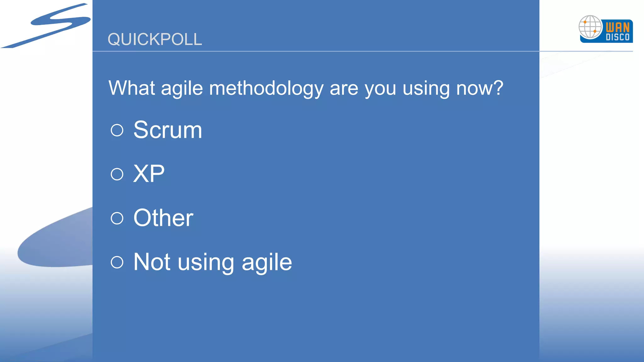
Task: Click the orange dot on the globe's upper left
Action: point(585,22)
